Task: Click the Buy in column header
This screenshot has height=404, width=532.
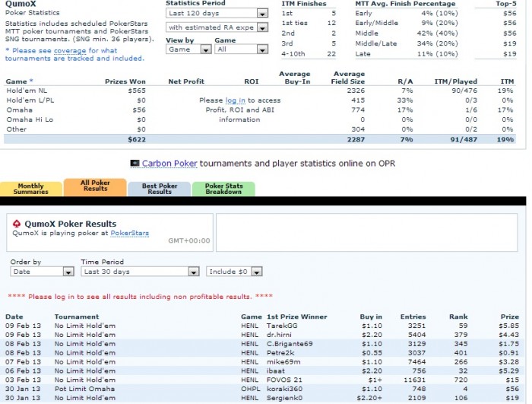Action: click(x=371, y=317)
